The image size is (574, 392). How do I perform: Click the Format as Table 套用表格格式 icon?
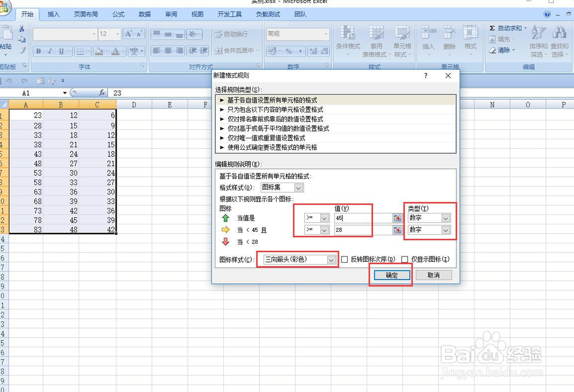[377, 41]
